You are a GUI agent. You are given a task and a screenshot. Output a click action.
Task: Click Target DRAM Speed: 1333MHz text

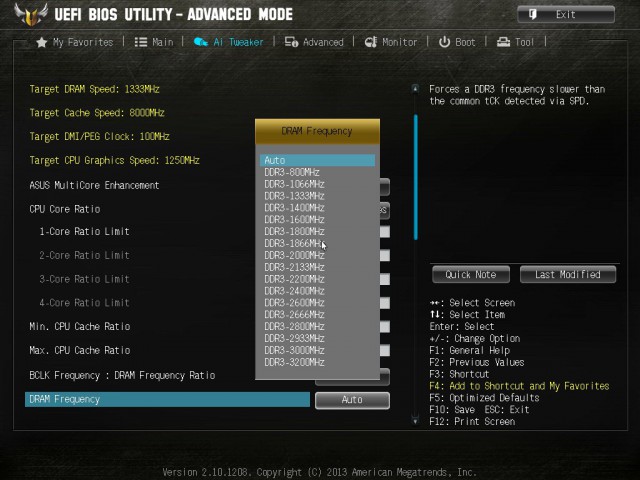pyautogui.click(x=94, y=89)
